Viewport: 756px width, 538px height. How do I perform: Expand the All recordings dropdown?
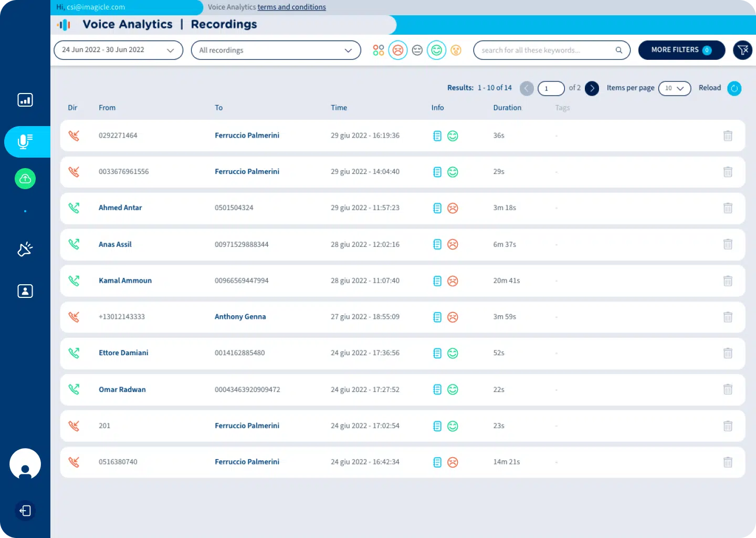[276, 50]
